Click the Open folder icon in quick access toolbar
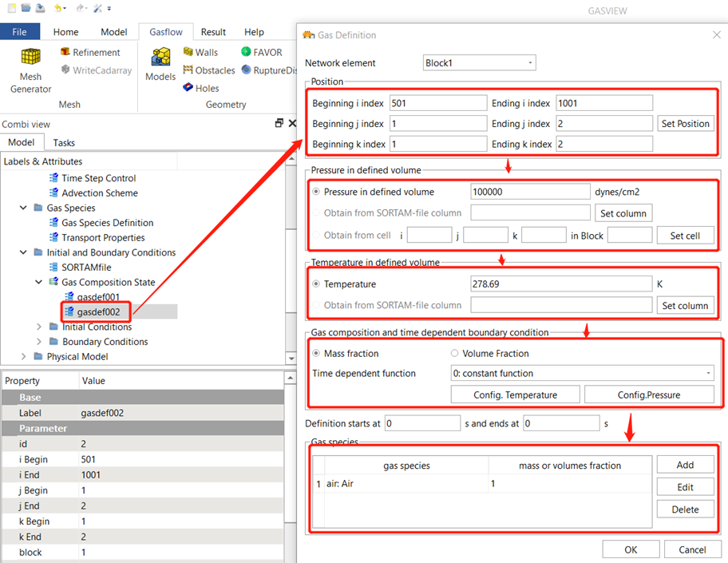Viewport: 728px width, 563px height. (26, 8)
